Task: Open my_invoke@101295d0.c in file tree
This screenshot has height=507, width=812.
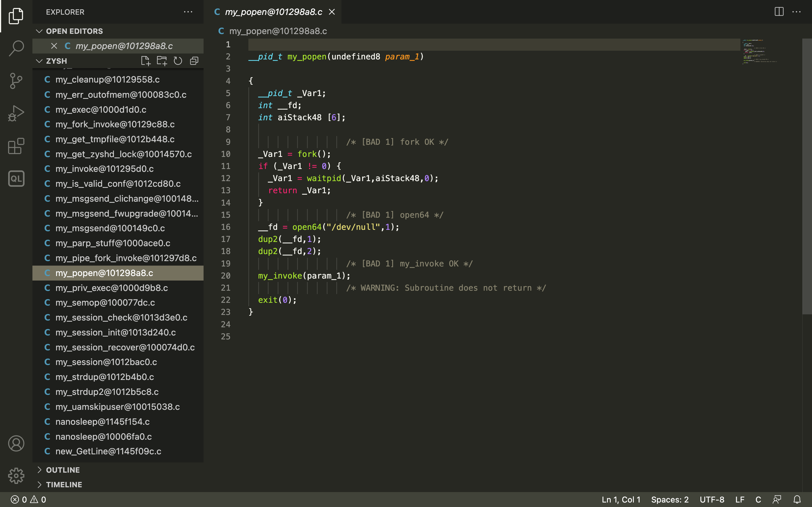Action: tap(104, 169)
